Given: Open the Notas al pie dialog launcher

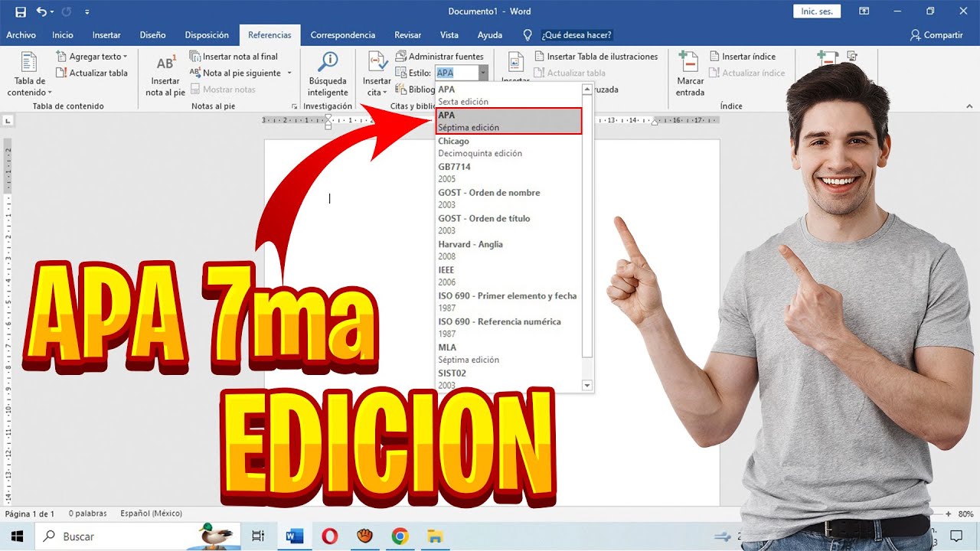Looking at the screenshot, I should coord(295,106).
